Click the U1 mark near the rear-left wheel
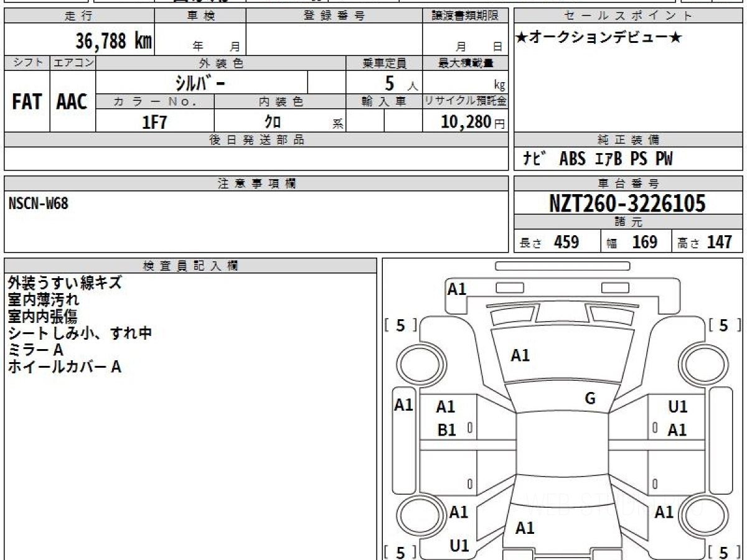The image size is (747, 560). (x=459, y=546)
